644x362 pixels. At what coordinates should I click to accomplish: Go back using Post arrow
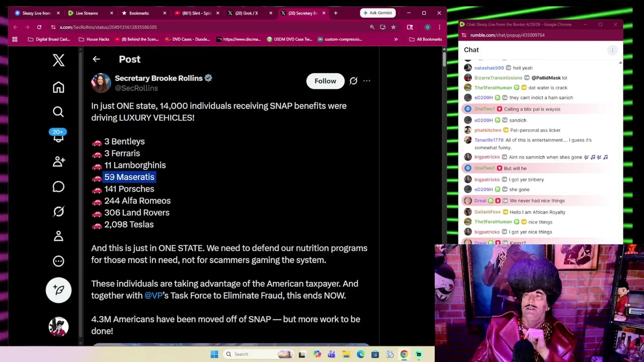96,59
